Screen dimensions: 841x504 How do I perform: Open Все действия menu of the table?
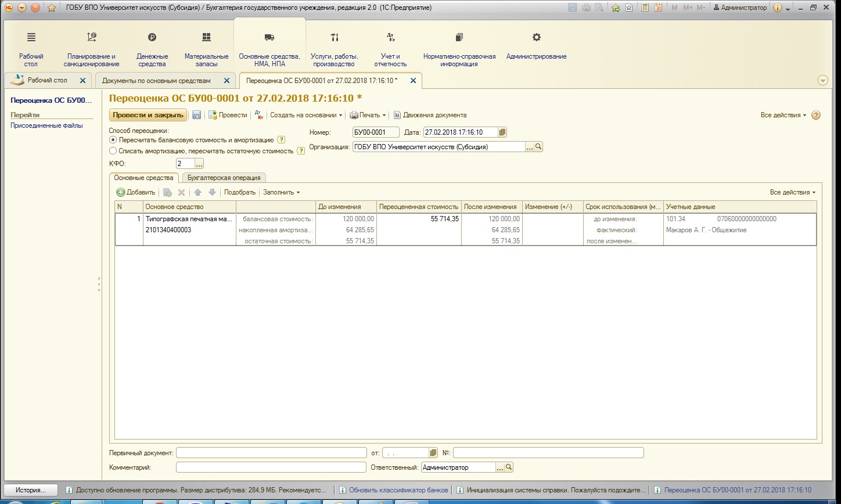[793, 192]
